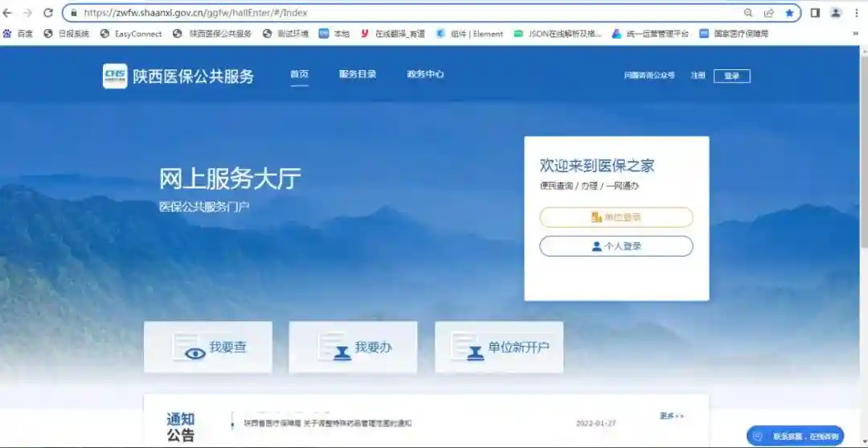Viewport: 868px width, 448px height.
Task: Select the 首页 navigation tab
Action: 299,74
